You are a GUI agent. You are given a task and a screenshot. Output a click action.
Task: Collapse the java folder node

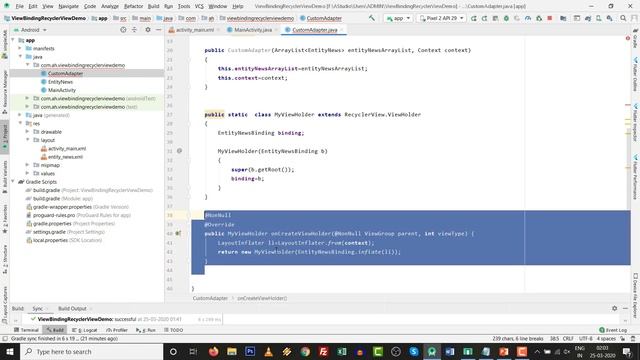click(x=20, y=57)
